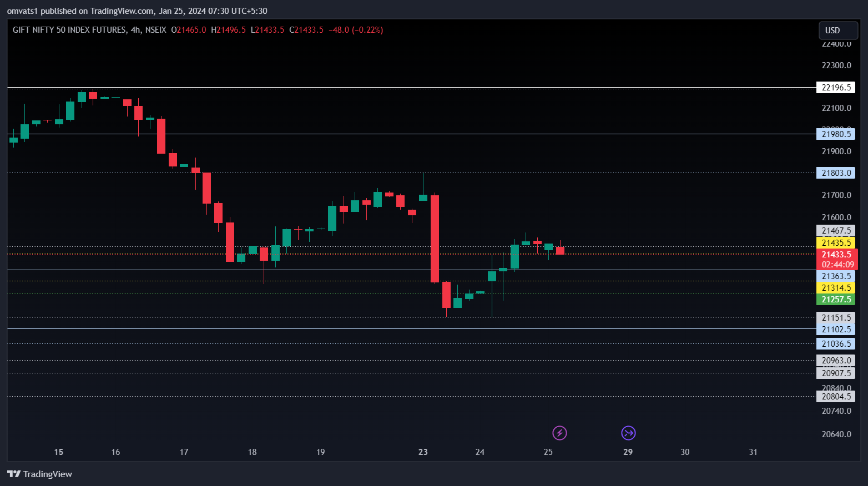This screenshot has height=486, width=868.
Task: Click the 21900.0 axis value
Action: tap(836, 151)
